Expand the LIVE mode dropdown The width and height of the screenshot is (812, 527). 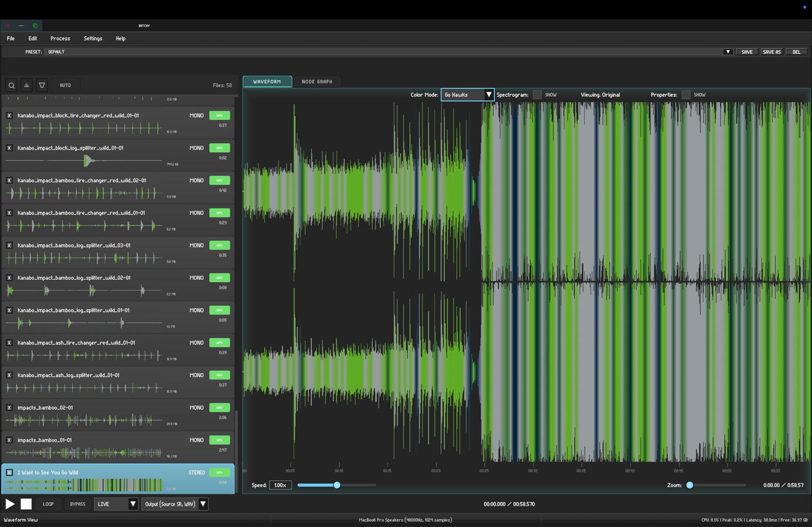pyautogui.click(x=116, y=504)
